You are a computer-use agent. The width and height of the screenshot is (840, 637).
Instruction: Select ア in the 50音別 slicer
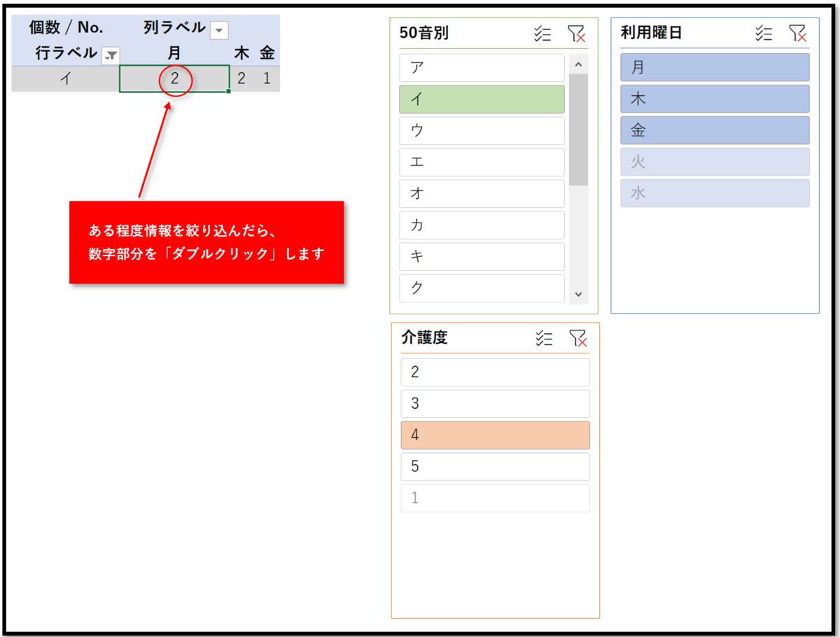(482, 68)
